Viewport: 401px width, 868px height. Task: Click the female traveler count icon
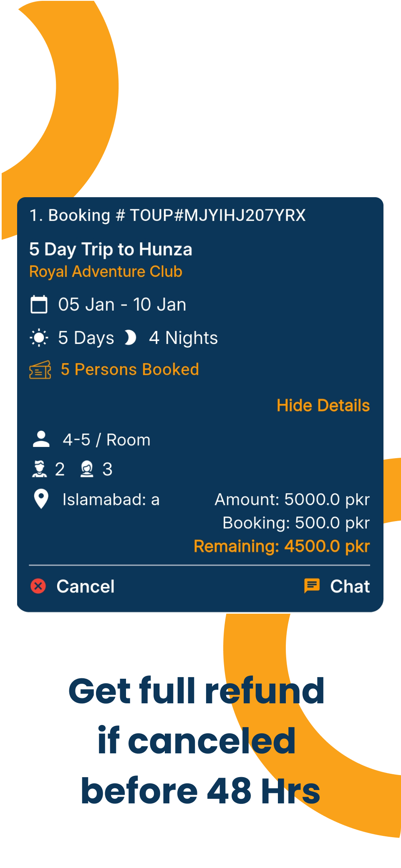click(87, 469)
